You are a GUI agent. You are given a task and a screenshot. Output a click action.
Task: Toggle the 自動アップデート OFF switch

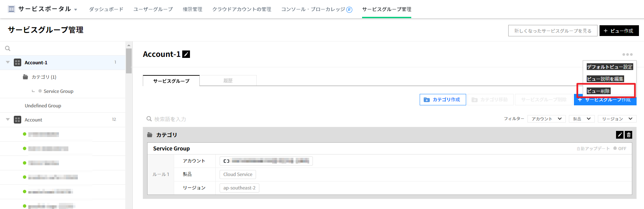(x=619, y=148)
